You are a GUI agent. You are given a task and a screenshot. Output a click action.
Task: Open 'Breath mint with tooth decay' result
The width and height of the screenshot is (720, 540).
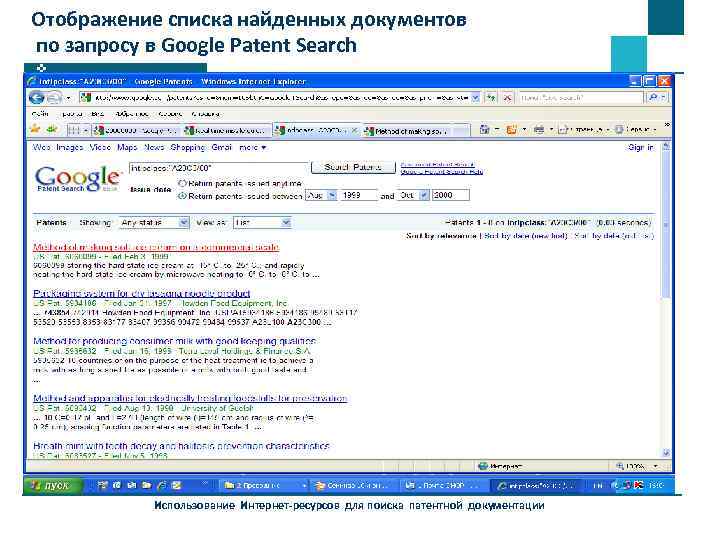pyautogui.click(x=181, y=446)
